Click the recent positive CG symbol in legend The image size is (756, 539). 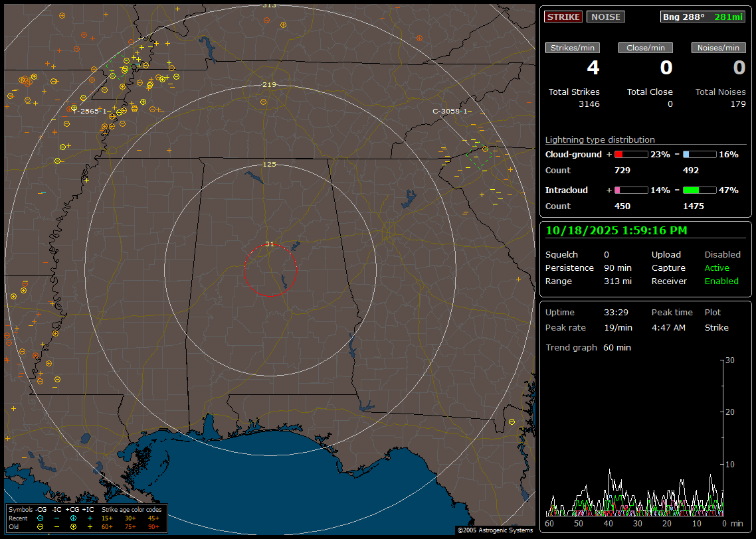click(x=73, y=518)
